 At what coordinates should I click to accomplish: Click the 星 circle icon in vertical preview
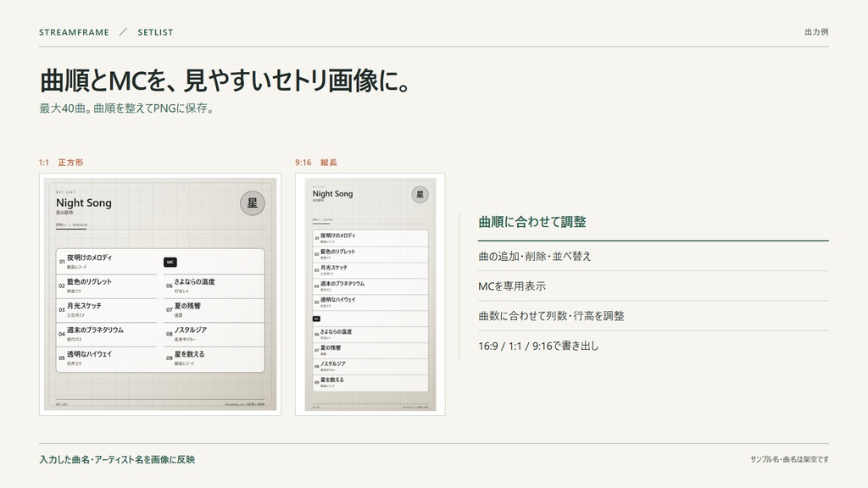coord(420,194)
